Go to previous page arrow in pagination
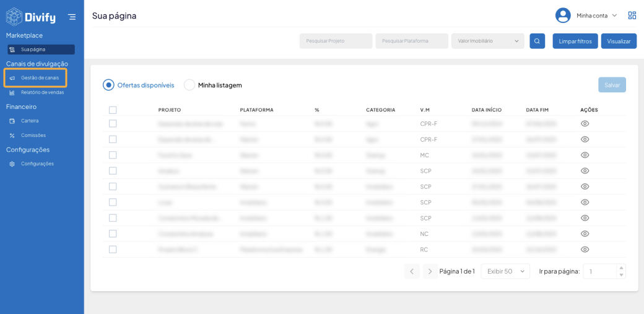 412,271
